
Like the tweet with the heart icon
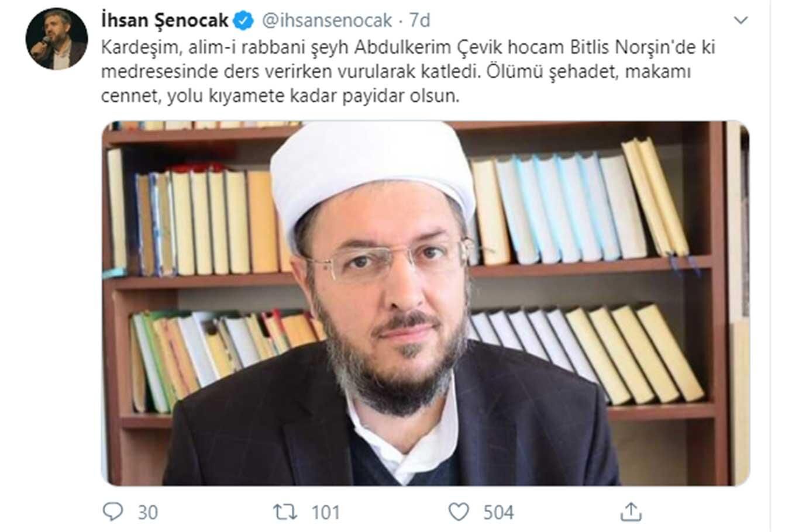click(x=459, y=512)
